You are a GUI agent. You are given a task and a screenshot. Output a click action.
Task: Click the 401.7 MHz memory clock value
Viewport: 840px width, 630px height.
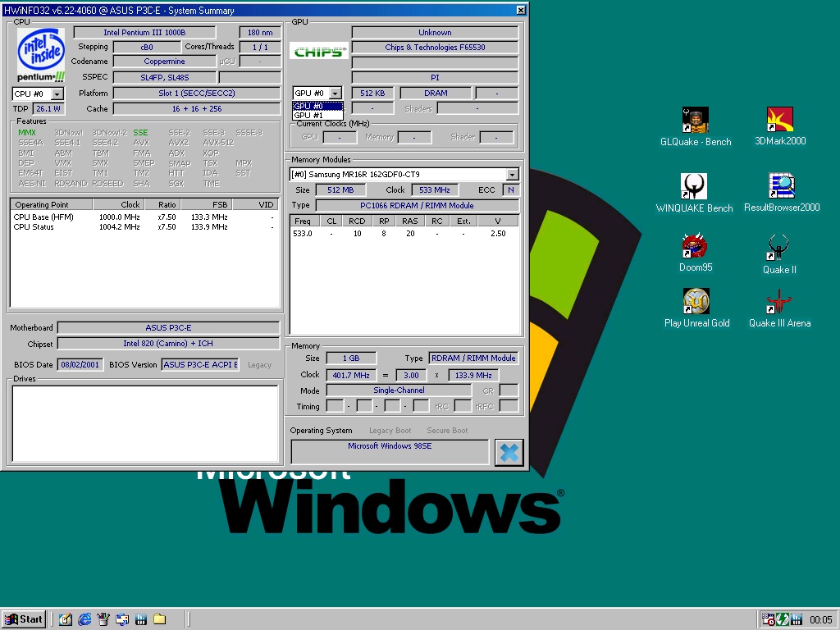(351, 376)
